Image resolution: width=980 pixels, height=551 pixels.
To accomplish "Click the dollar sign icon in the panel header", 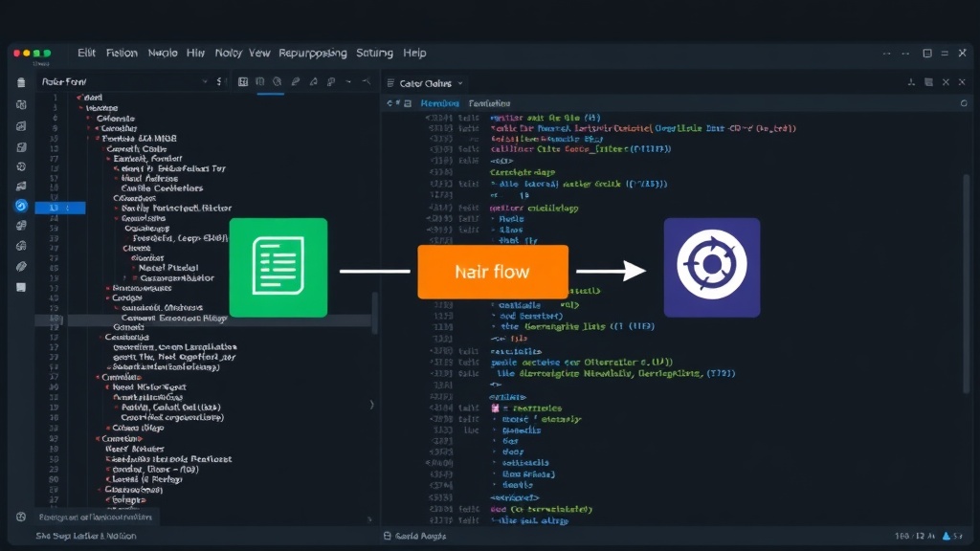I will [x=219, y=82].
